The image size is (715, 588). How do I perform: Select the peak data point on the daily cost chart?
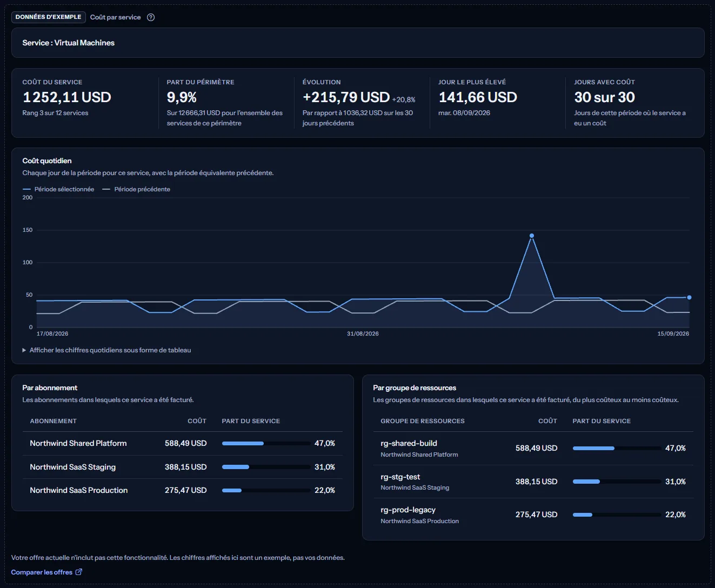click(532, 236)
